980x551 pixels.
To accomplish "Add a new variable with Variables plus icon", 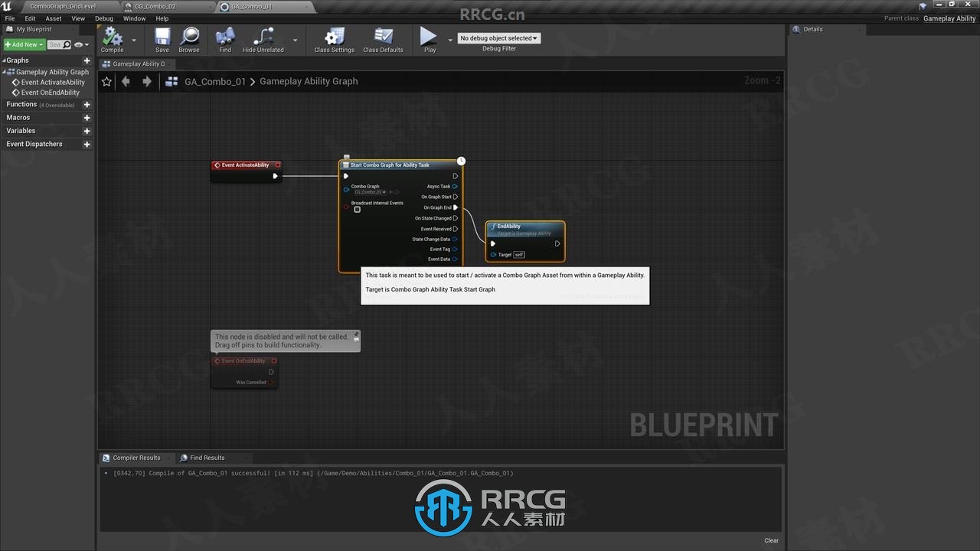I will [87, 131].
